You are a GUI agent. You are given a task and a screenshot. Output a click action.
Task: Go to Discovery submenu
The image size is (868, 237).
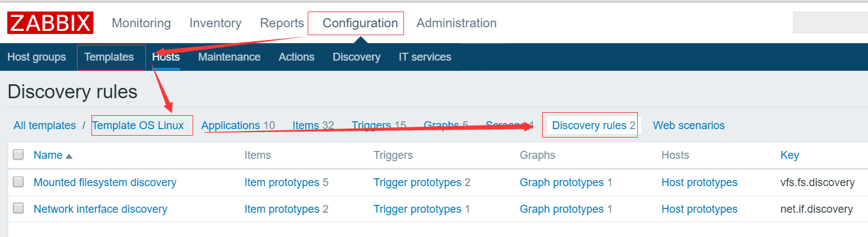tap(356, 57)
